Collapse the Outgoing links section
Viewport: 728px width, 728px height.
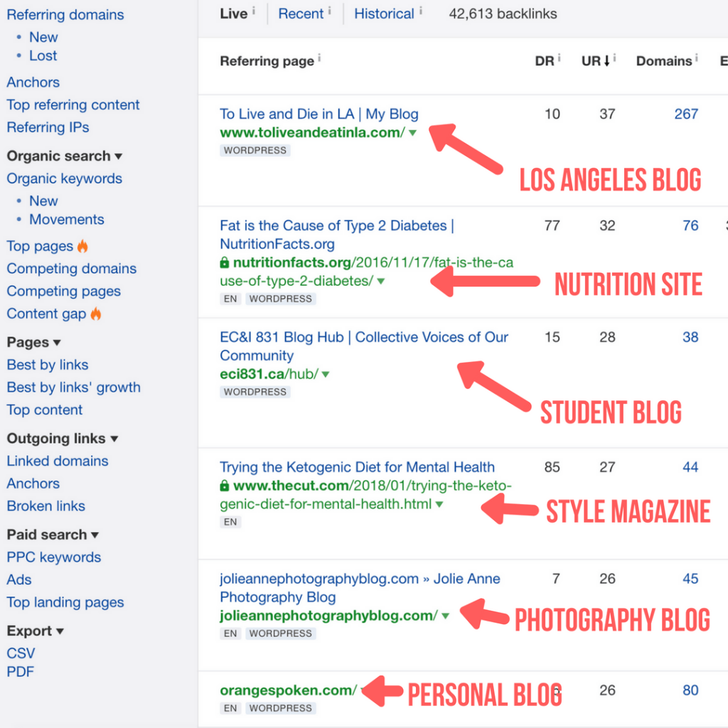pyautogui.click(x=63, y=439)
